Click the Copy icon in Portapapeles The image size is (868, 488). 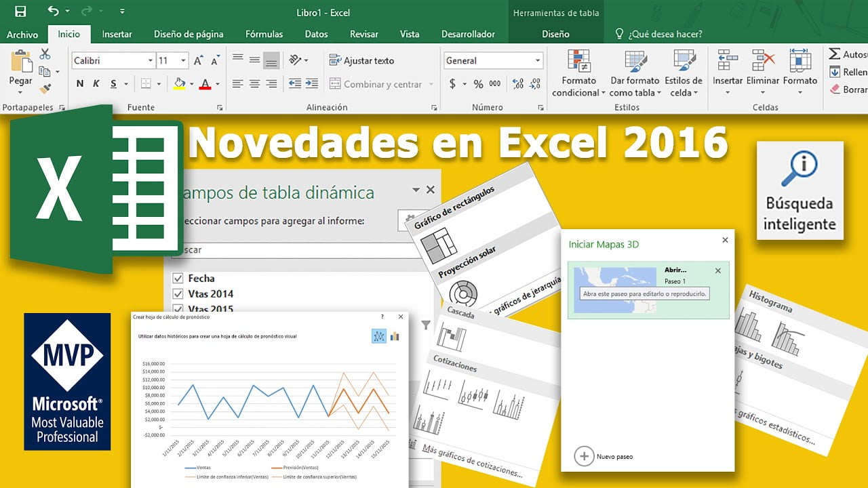click(45, 71)
